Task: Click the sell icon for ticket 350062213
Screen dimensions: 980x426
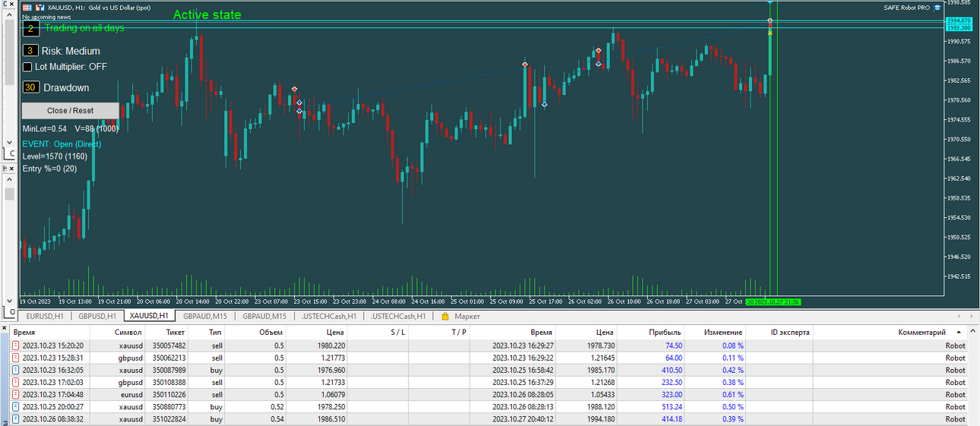Action: (16, 358)
